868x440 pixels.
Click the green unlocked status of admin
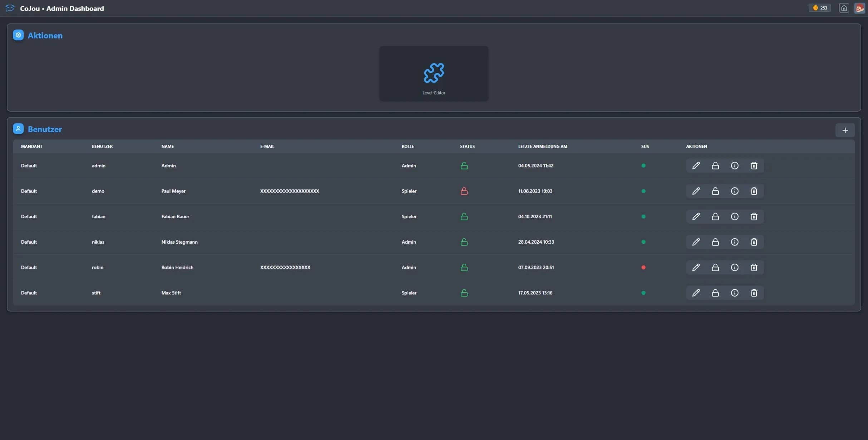coord(464,166)
